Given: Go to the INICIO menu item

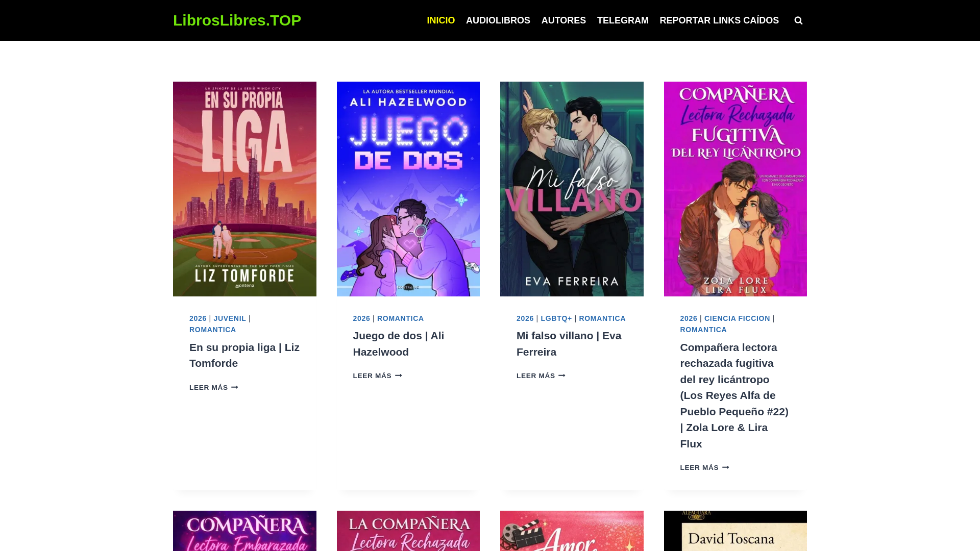Looking at the screenshot, I should pyautogui.click(x=440, y=20).
